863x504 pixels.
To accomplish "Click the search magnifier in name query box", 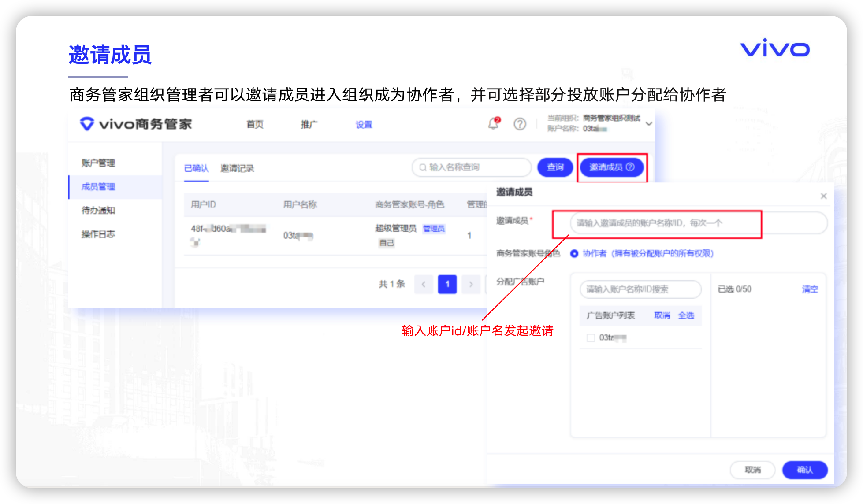I will pyautogui.click(x=423, y=167).
